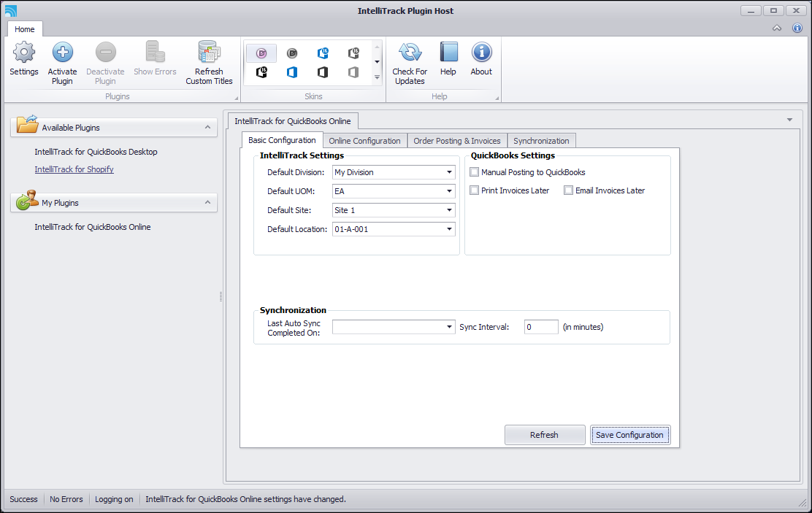This screenshot has width=812, height=513.
Task: Open the Default Site dropdown
Action: pos(449,210)
